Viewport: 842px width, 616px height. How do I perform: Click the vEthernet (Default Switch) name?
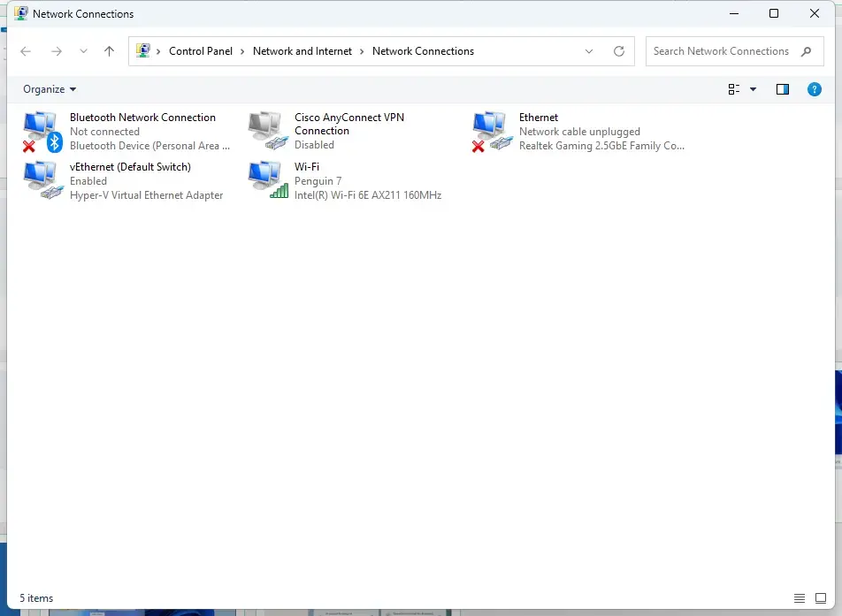(130, 167)
